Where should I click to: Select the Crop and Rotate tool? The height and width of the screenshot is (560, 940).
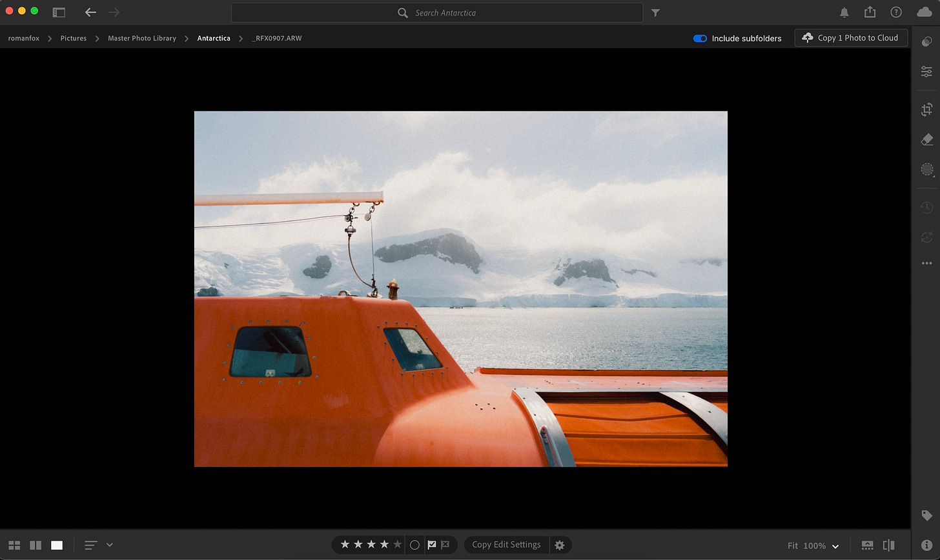click(x=926, y=110)
